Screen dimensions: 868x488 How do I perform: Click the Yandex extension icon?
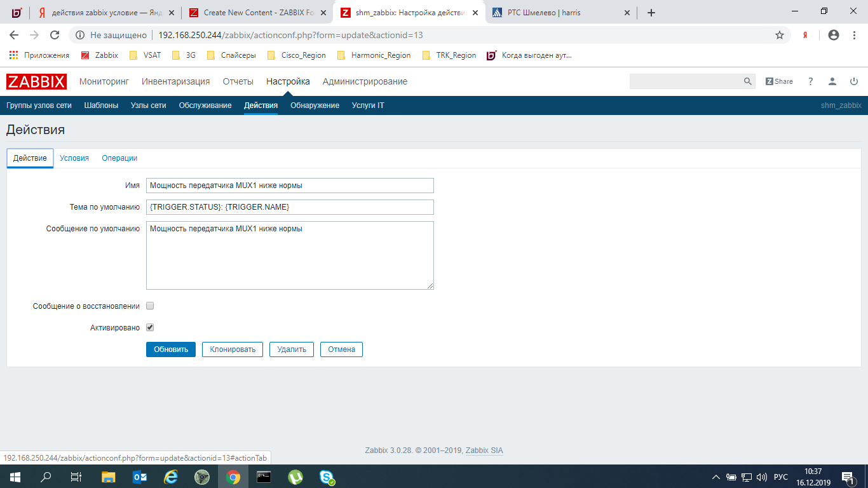tap(805, 35)
